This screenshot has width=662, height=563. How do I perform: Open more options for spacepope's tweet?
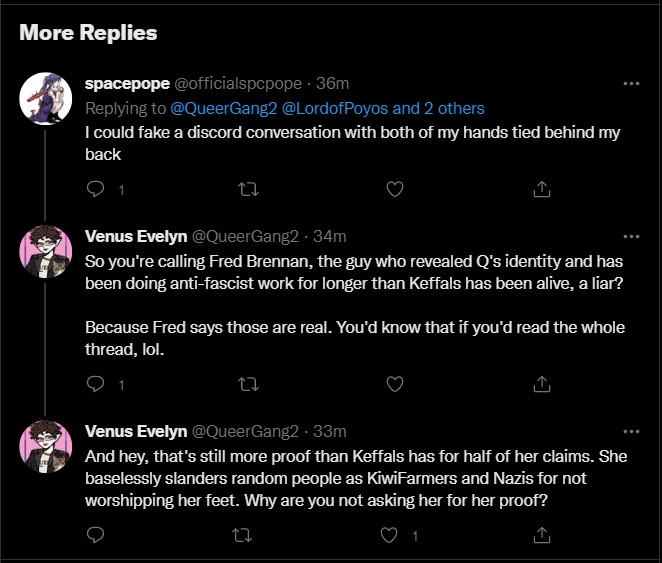tap(631, 83)
